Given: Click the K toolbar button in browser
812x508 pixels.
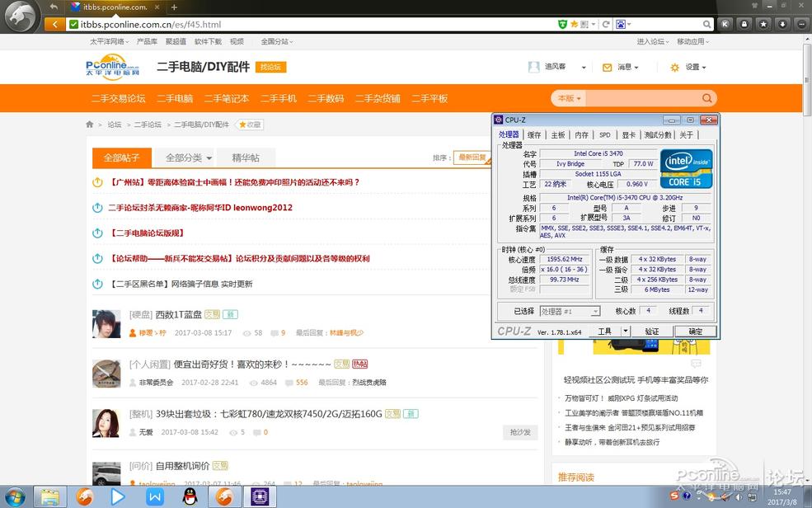Looking at the screenshot, I should (x=725, y=24).
